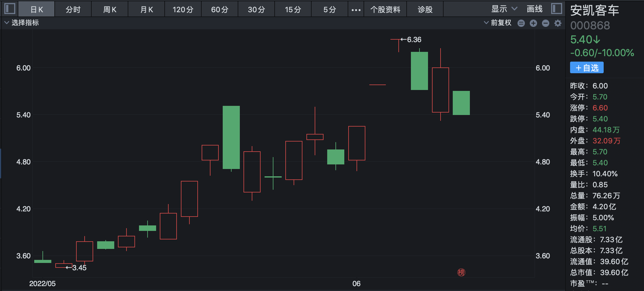Toggle the left sidebar panel icon
The width and height of the screenshot is (644, 291).
pyautogui.click(x=10, y=9)
